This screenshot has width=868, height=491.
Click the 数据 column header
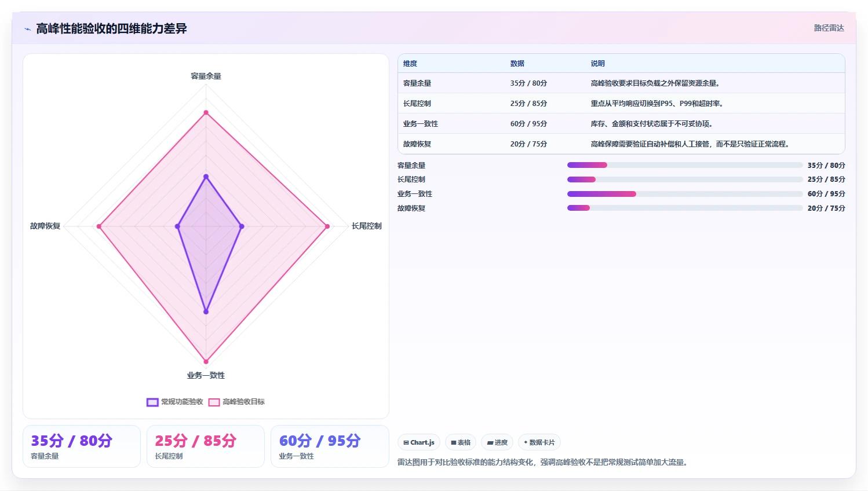coord(517,64)
